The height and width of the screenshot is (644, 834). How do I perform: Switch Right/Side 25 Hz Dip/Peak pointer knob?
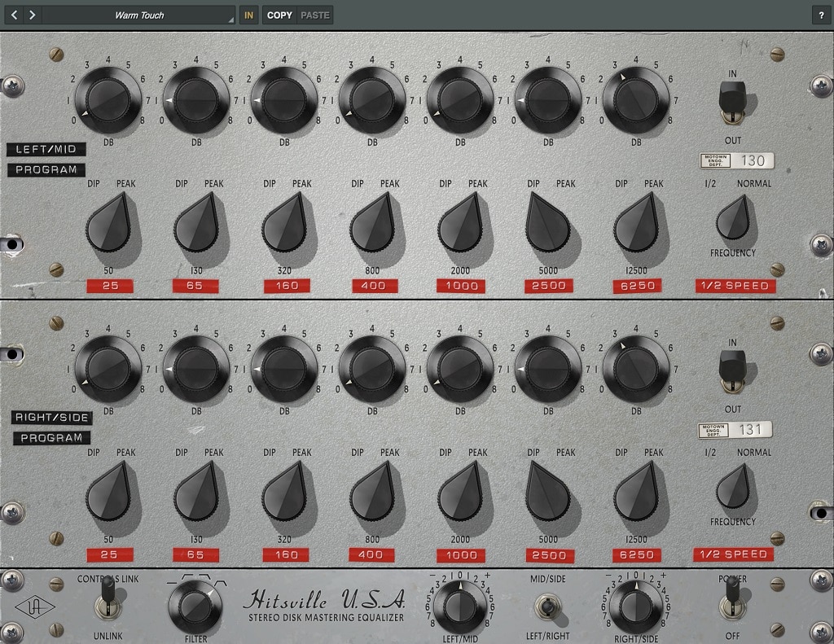click(x=109, y=492)
